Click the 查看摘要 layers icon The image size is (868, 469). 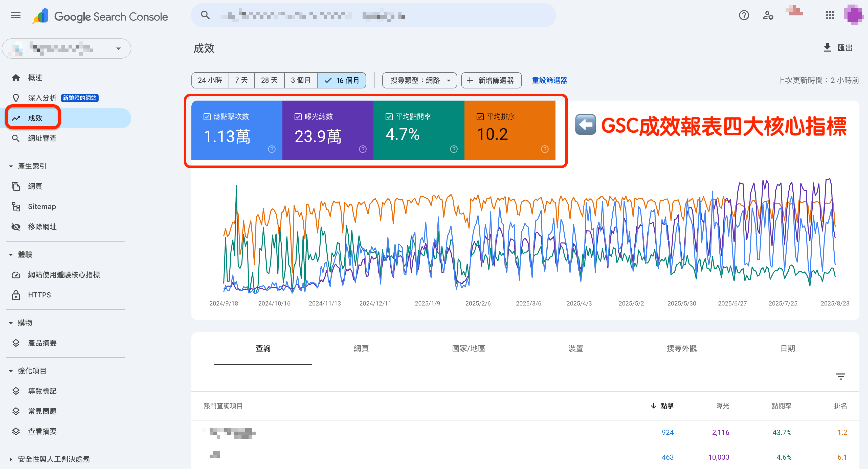pos(16,431)
